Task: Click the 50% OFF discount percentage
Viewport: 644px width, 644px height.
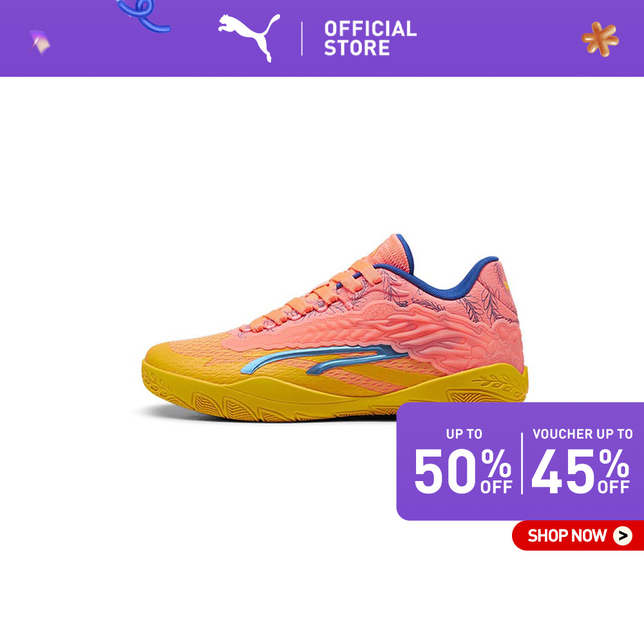Action: (x=463, y=471)
